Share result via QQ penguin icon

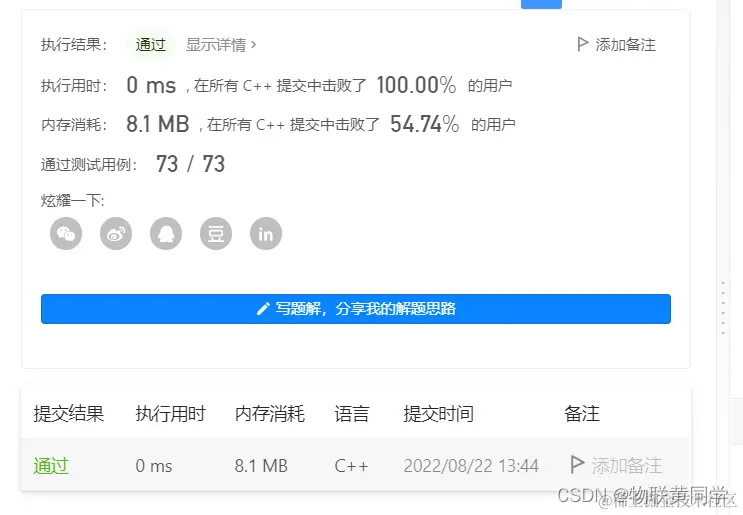166,233
